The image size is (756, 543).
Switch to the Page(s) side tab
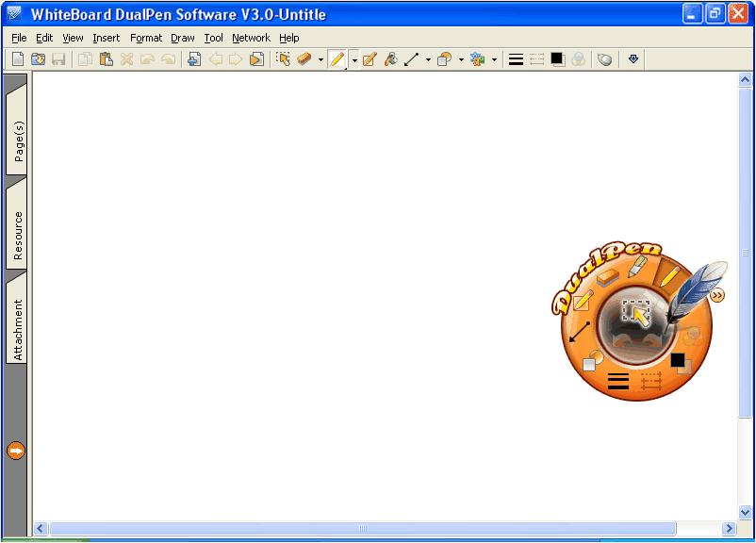[17, 130]
